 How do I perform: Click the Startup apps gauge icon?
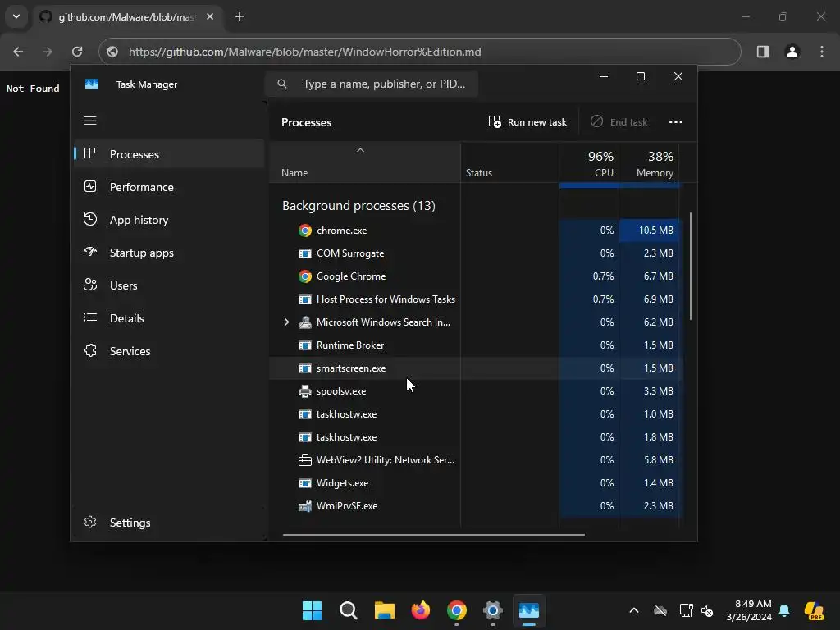coord(90,252)
